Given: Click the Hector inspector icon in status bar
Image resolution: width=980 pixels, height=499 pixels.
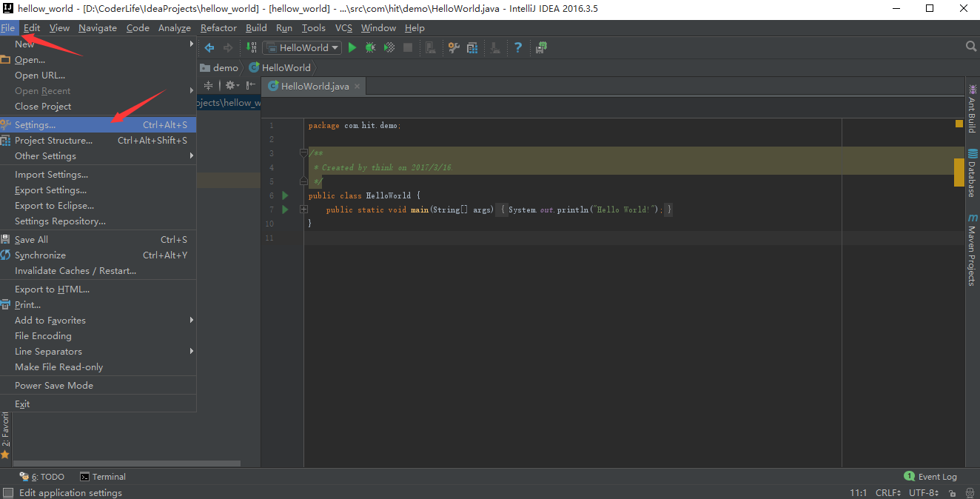Looking at the screenshot, I should pyautogui.click(x=970, y=493).
